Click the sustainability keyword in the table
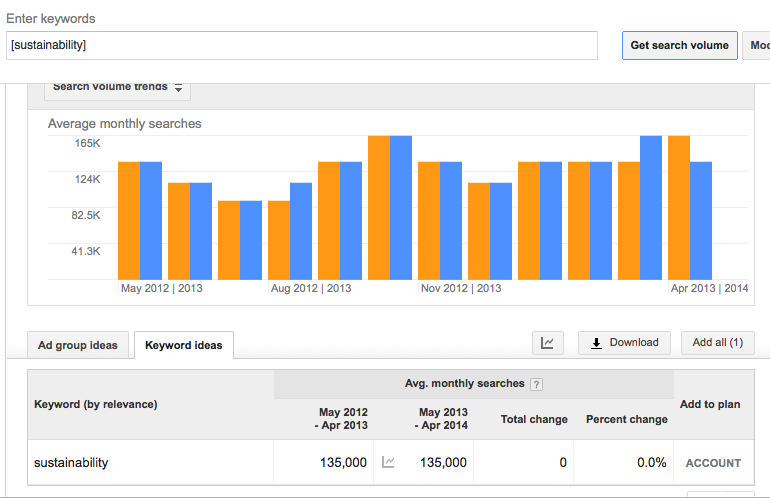Screen dimensions: 770x498 (71, 463)
